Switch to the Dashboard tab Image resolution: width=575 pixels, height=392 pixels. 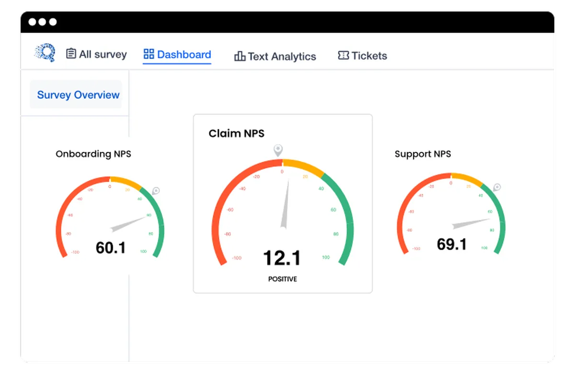point(177,54)
